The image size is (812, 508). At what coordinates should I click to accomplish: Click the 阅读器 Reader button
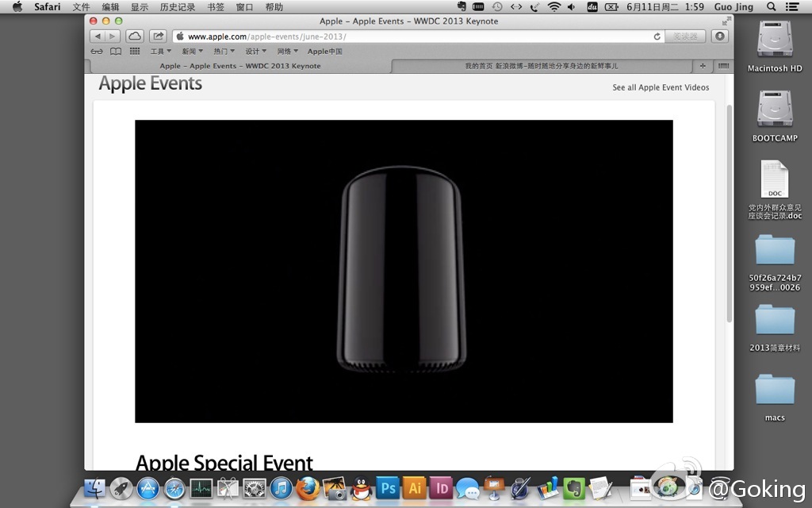(685, 37)
